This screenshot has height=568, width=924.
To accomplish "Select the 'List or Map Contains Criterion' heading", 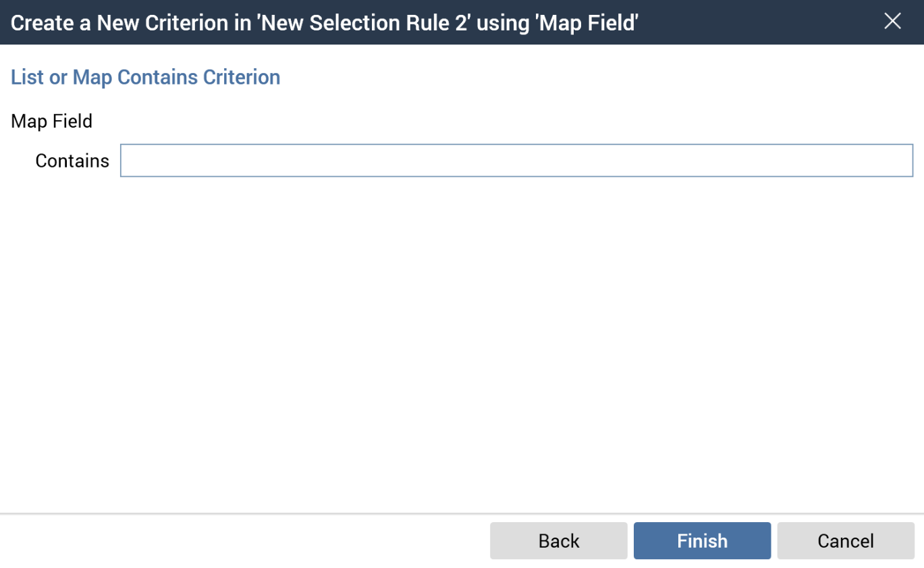I will [145, 77].
